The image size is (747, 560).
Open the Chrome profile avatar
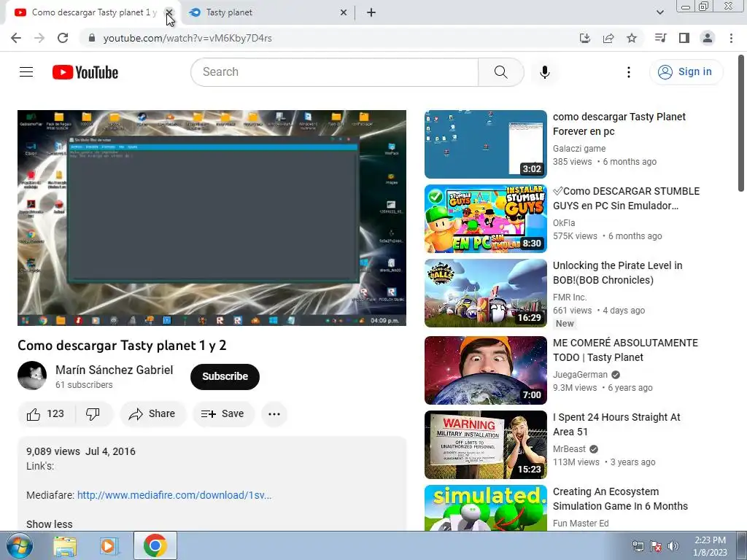click(708, 38)
